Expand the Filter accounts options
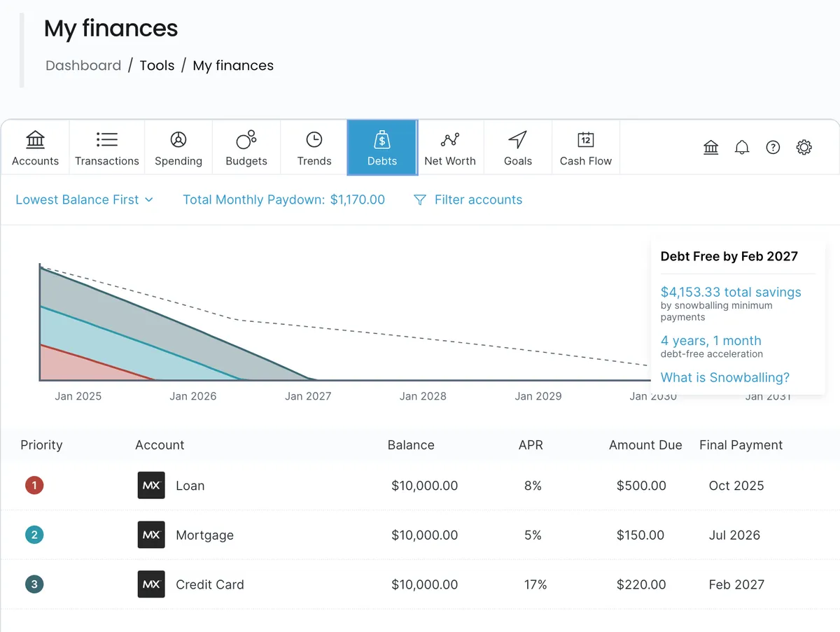Image resolution: width=840 pixels, height=632 pixels. tap(468, 199)
